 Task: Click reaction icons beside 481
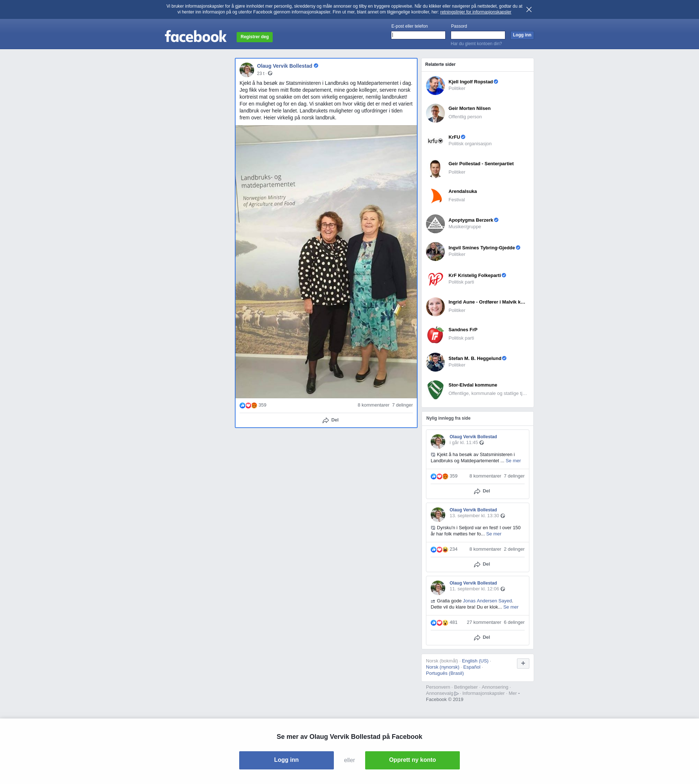point(439,623)
